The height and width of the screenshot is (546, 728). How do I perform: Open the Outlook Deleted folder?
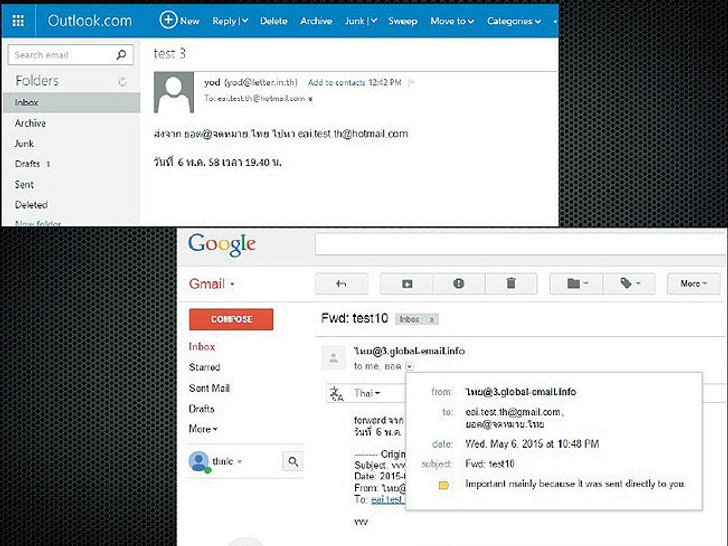(x=31, y=205)
